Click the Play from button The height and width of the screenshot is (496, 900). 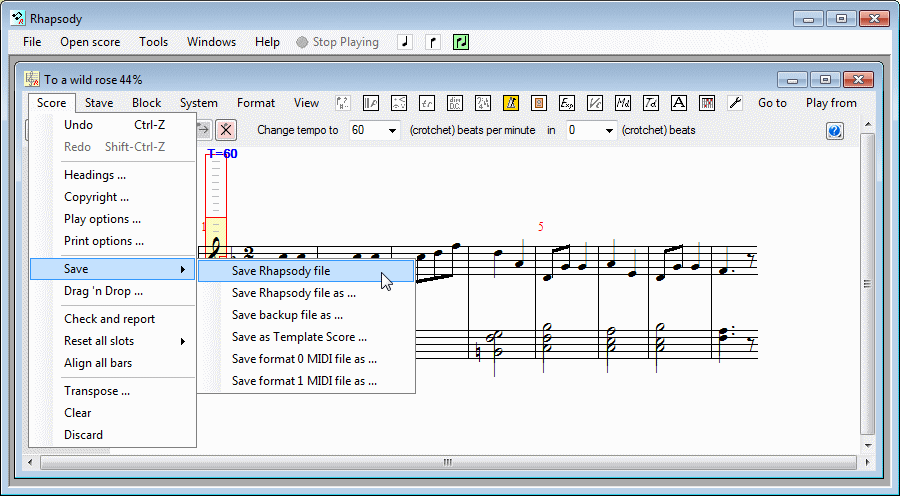point(830,103)
